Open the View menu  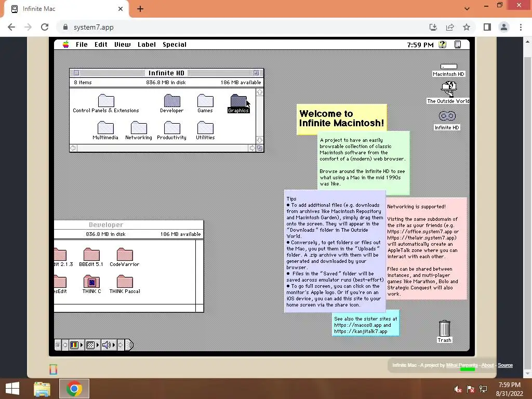coord(123,45)
